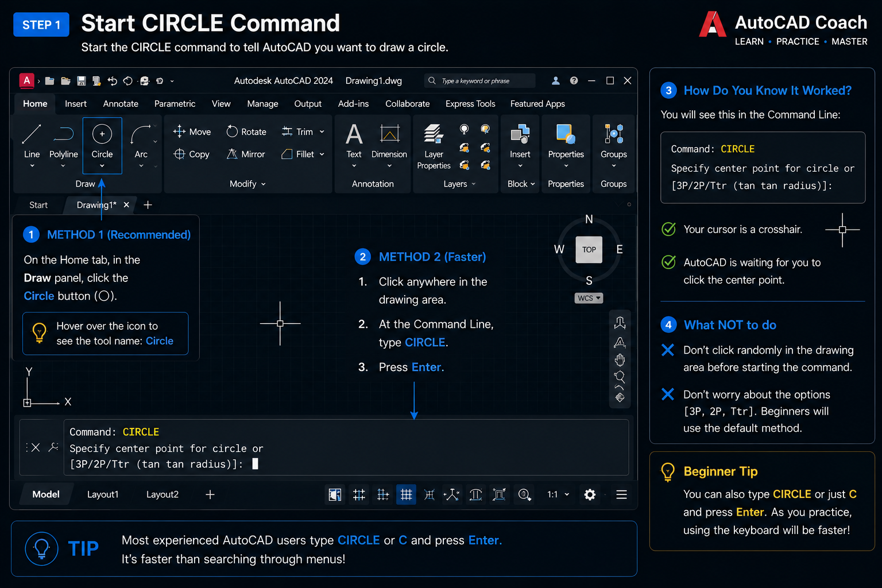
Task: Toggle the annotation scale magnifier icon in status bar
Action: [524, 494]
